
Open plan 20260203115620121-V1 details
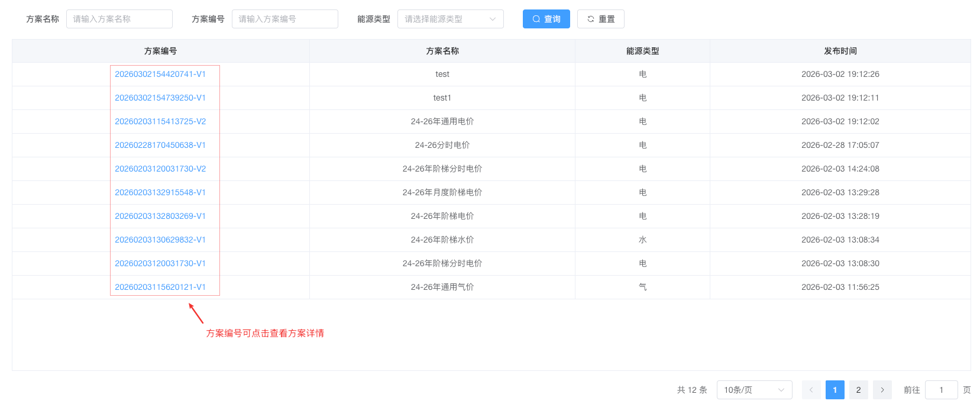160,287
